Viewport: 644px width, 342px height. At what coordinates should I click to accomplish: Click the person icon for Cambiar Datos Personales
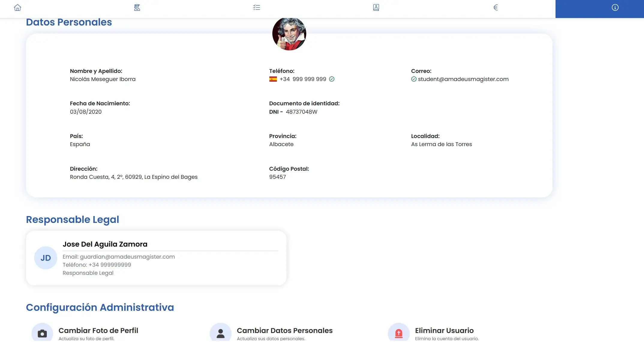(220, 333)
